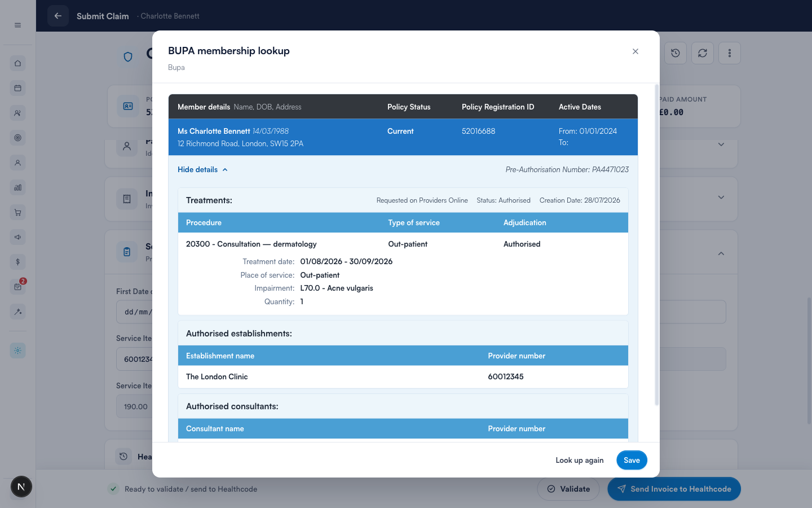Click Look up again
This screenshot has height=508, width=812.
(580, 460)
